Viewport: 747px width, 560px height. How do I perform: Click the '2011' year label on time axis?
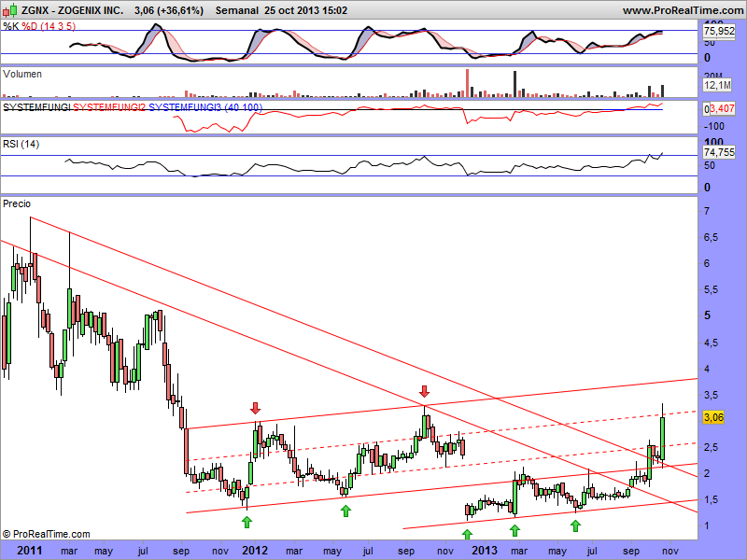click(30, 551)
